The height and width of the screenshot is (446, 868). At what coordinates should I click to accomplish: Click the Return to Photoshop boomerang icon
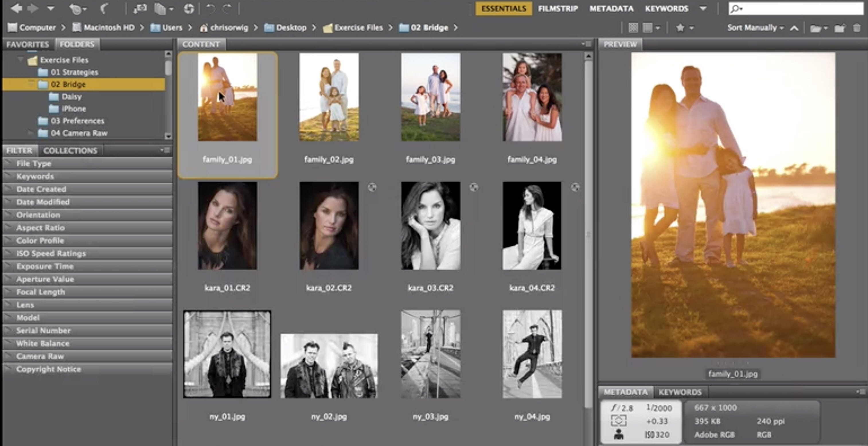coord(104,8)
